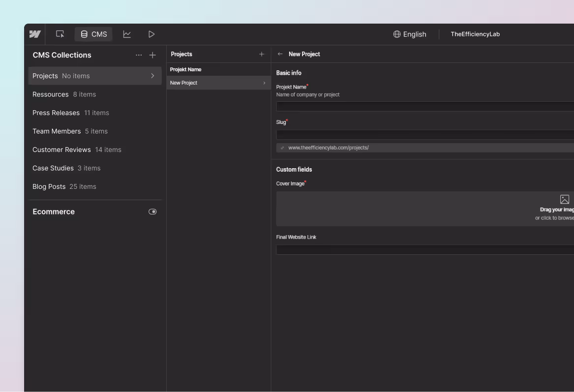Click the plus icon in the Projects panel

[261, 54]
